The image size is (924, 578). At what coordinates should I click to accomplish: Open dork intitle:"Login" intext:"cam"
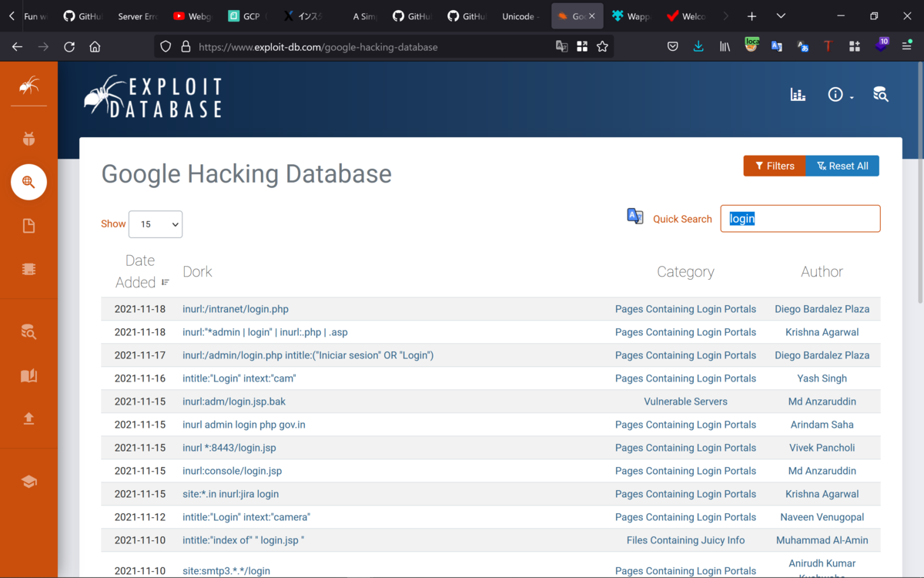pyautogui.click(x=239, y=378)
